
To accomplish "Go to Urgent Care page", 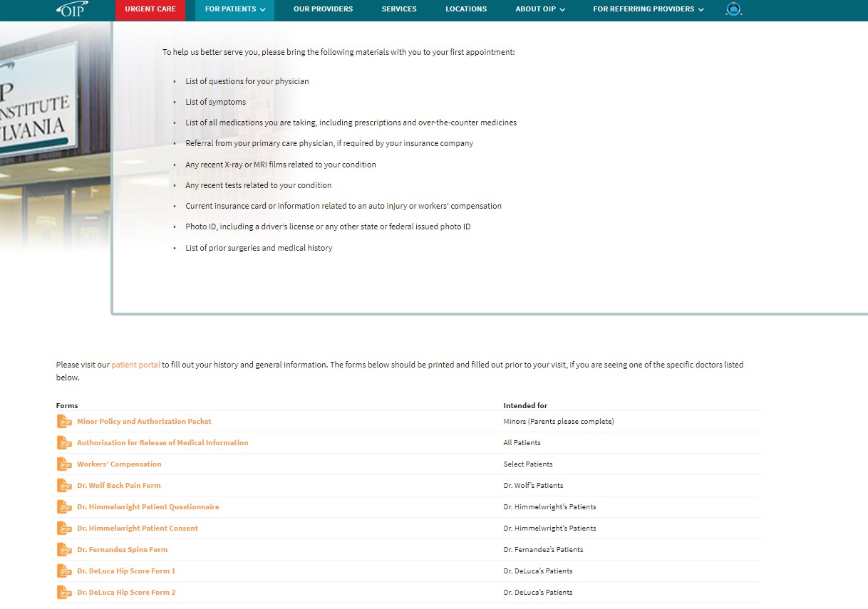I will [x=150, y=9].
